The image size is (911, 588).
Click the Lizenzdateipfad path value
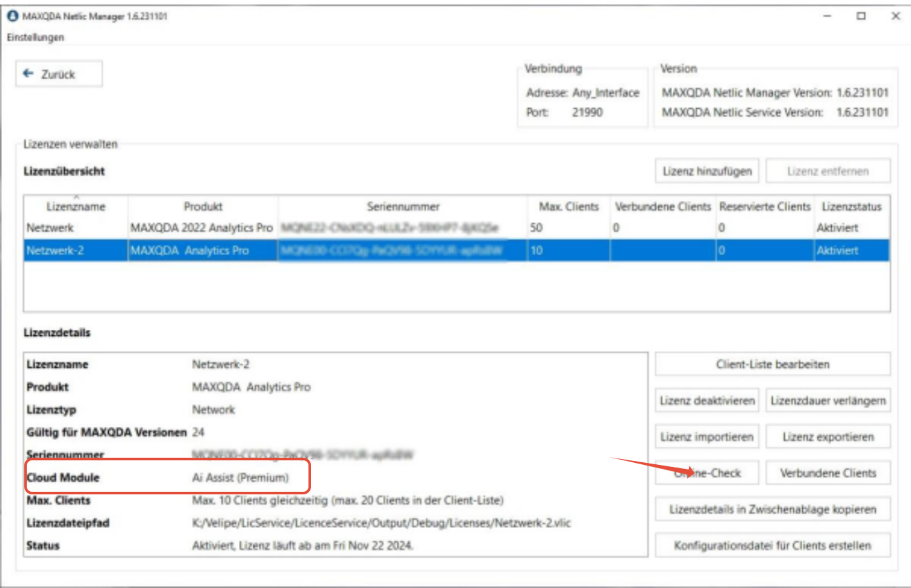pos(381,523)
